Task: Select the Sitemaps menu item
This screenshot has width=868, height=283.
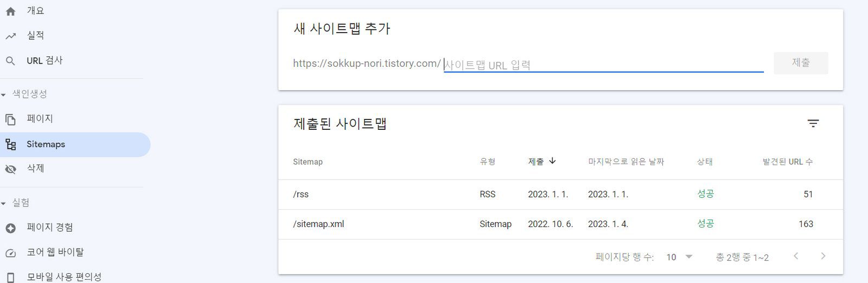Action: pyautogui.click(x=46, y=144)
